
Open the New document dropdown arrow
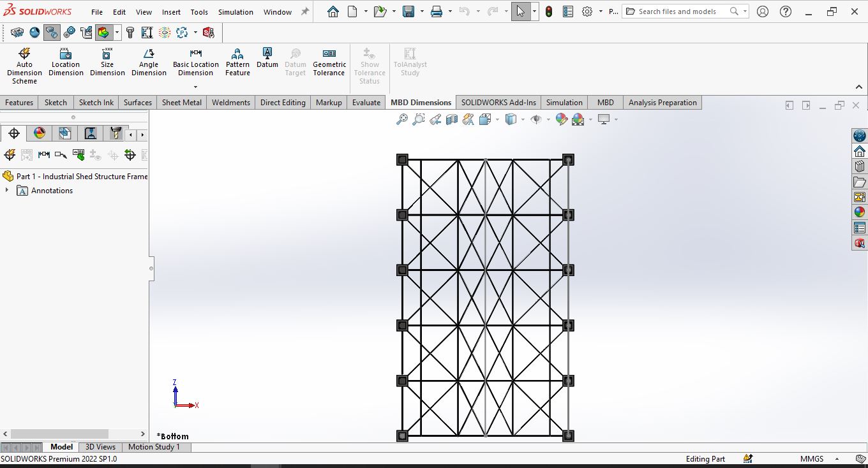[x=366, y=11]
